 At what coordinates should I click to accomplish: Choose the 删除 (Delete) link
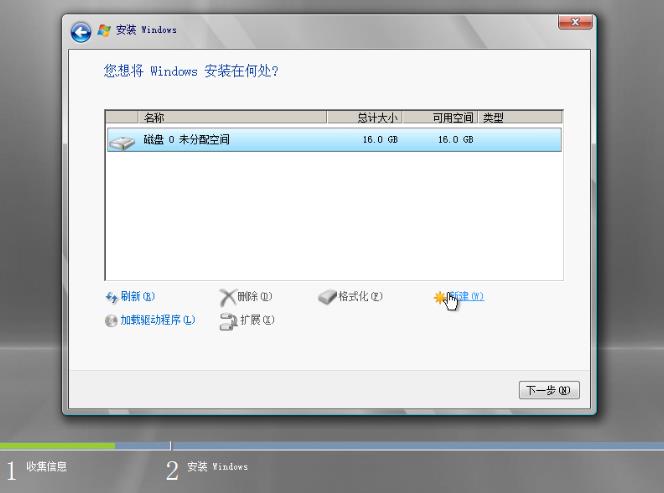point(255,297)
